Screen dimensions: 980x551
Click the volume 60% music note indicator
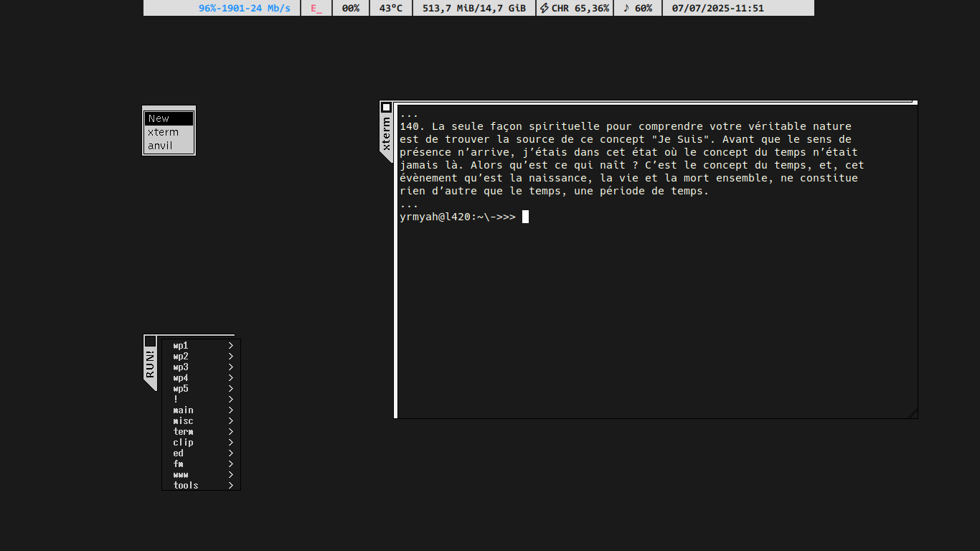tap(638, 9)
